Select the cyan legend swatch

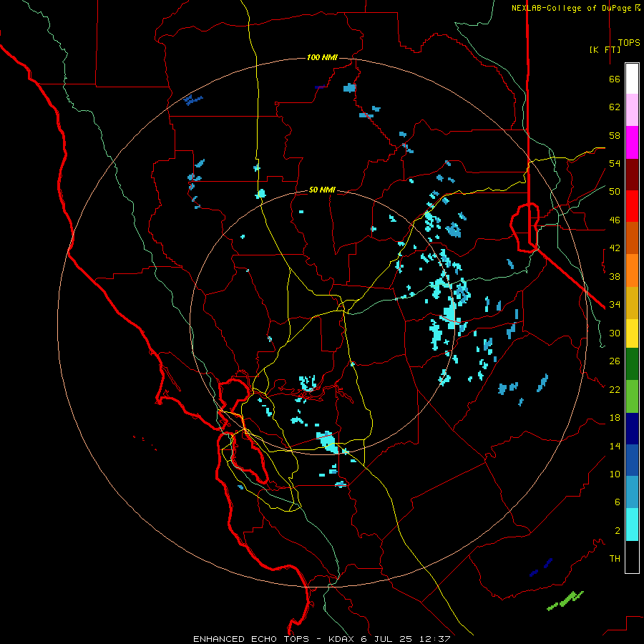pyautogui.click(x=632, y=525)
